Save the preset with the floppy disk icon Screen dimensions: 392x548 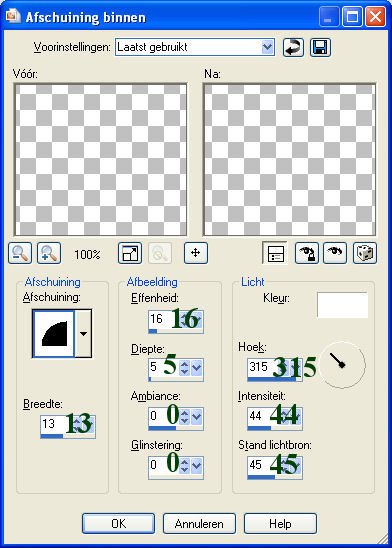point(320,47)
